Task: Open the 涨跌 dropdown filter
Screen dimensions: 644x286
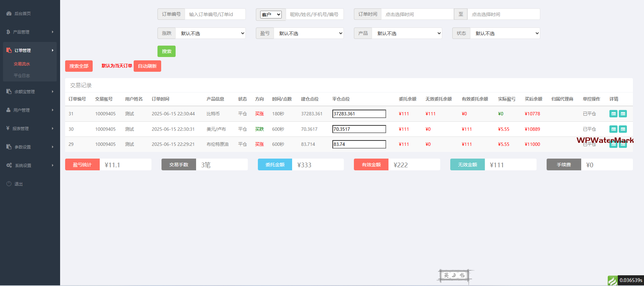Action: pos(211,34)
